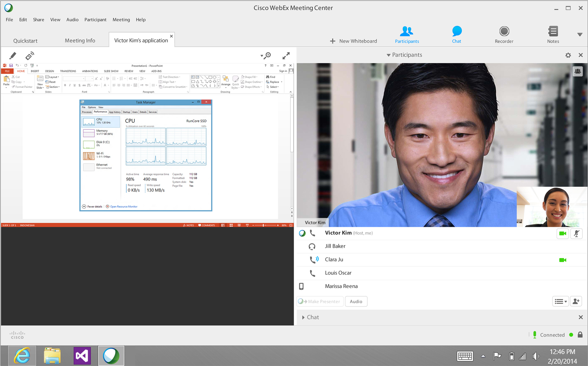Screen dimensions: 588x366
Task: Open the File menu
Action: 9,20
